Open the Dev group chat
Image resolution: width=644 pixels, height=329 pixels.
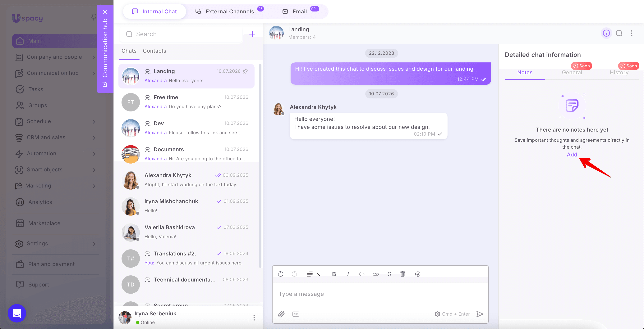pyautogui.click(x=186, y=128)
